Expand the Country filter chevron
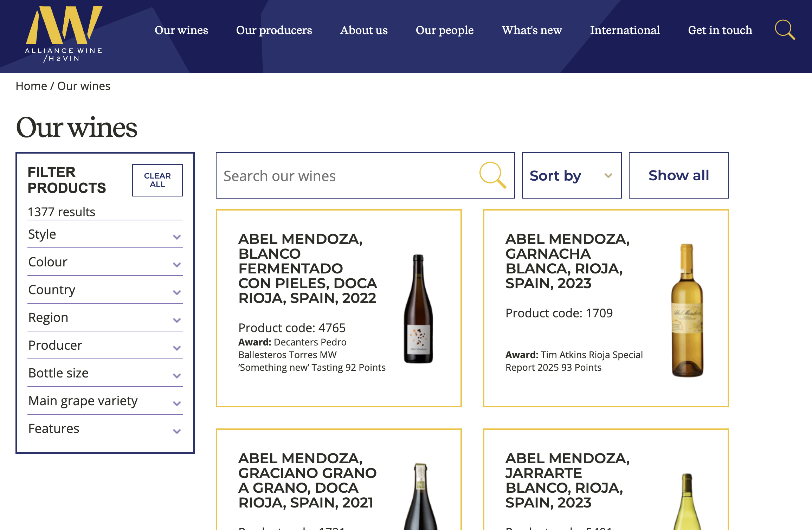Image resolution: width=812 pixels, height=530 pixels. (x=177, y=292)
